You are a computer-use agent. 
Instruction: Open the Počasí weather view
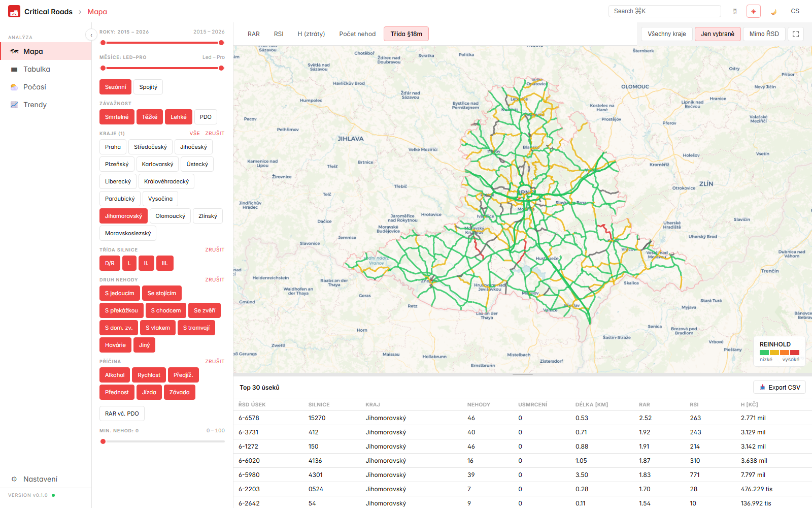tap(35, 87)
